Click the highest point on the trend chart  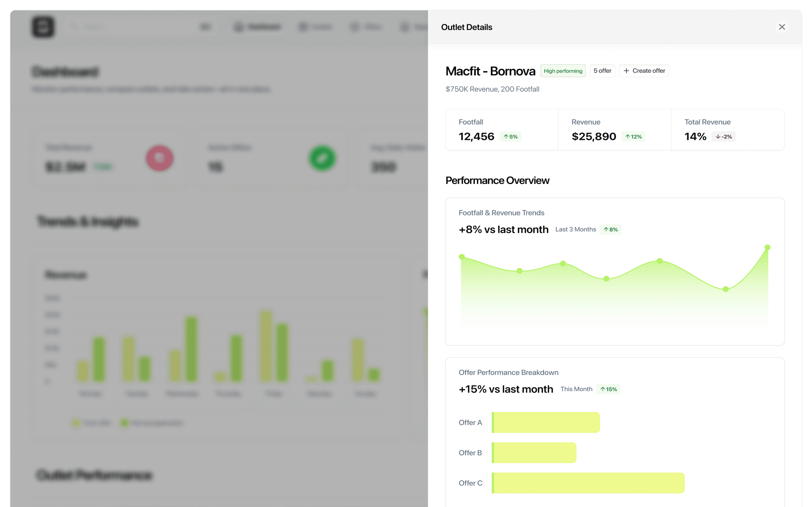pos(767,247)
